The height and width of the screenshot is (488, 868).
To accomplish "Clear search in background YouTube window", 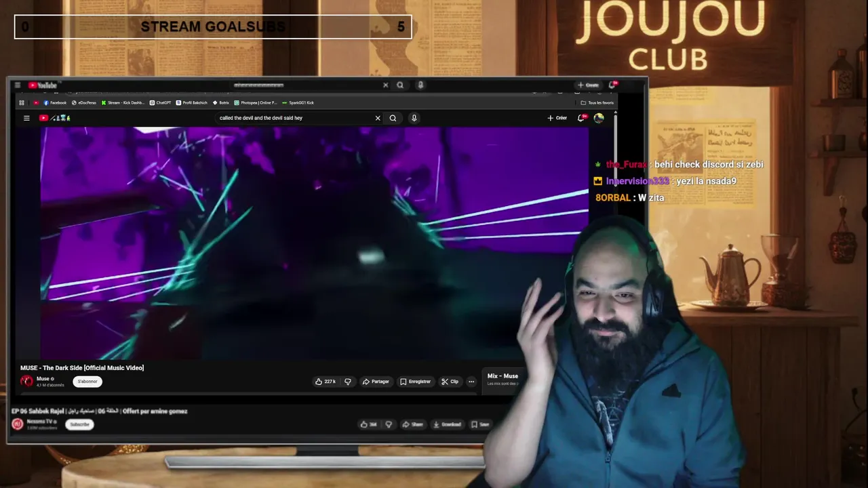I will (385, 85).
